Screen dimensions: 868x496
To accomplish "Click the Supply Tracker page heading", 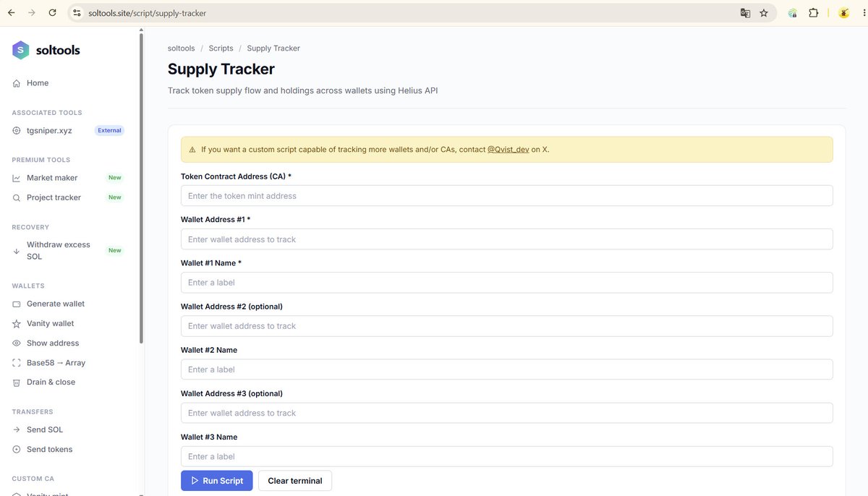I will click(221, 69).
